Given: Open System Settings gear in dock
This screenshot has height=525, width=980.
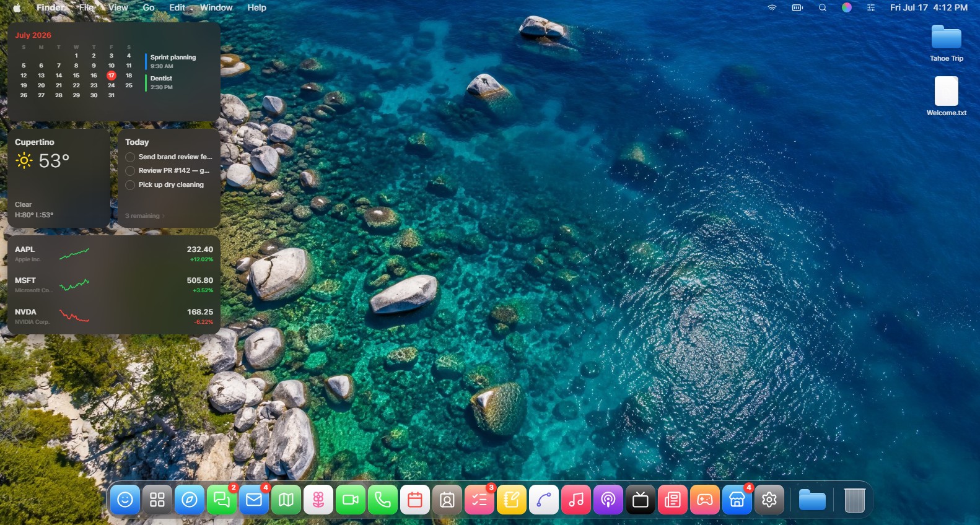Looking at the screenshot, I should [x=769, y=500].
